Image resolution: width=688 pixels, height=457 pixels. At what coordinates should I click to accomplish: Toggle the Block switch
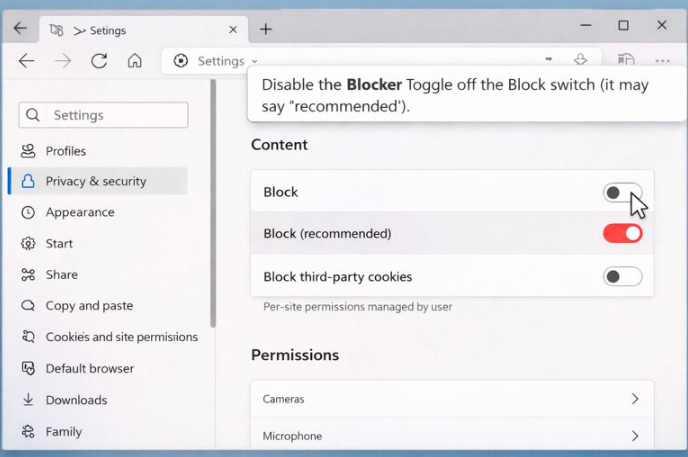[622, 192]
